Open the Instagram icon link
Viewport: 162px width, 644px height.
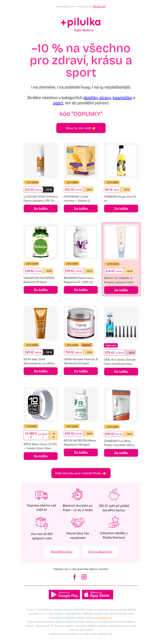point(84,577)
